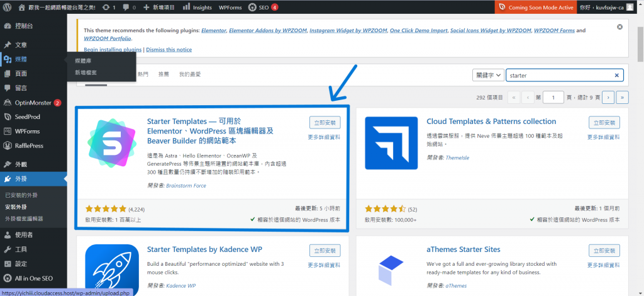This screenshot has height=296, width=644.
Task: Open Cloud Templates & Patterns collection title
Action: click(x=491, y=122)
